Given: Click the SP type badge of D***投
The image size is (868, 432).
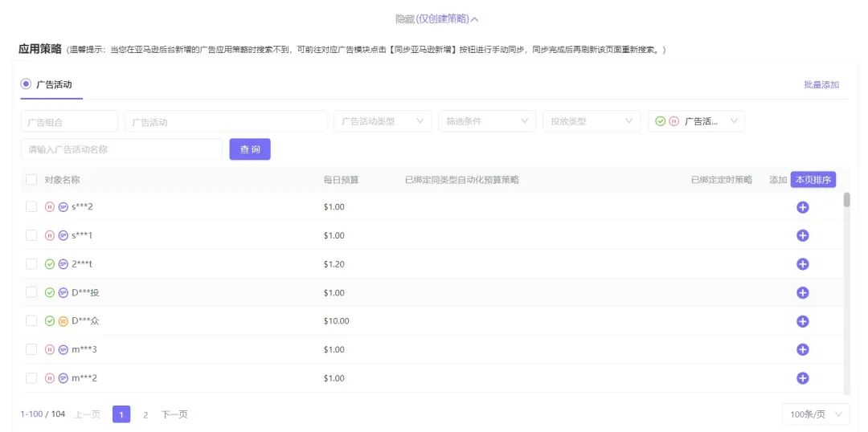Looking at the screenshot, I should (x=63, y=292).
